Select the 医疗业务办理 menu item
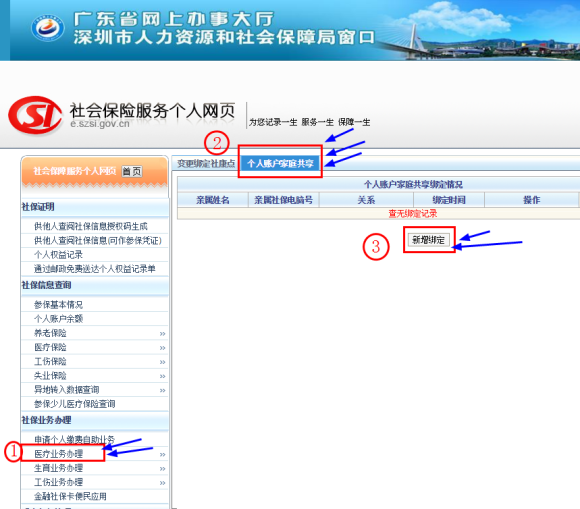Viewport: 580px width, 509px height. 58,454
